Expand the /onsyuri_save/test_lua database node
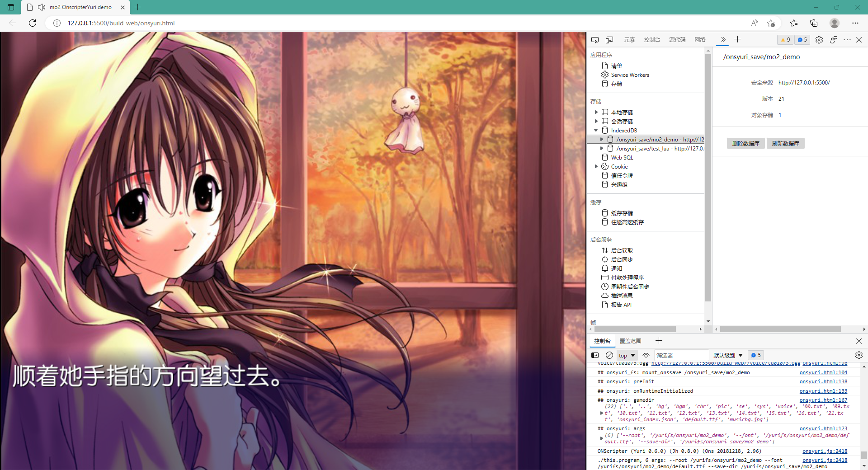Viewport: 868px width, 470px height. pos(602,148)
